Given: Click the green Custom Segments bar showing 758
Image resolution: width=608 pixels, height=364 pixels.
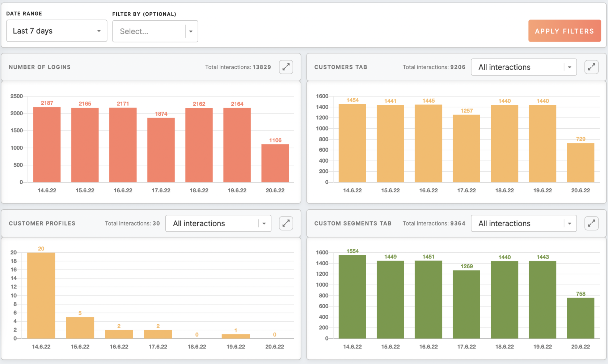Looking at the screenshot, I should coord(580,318).
